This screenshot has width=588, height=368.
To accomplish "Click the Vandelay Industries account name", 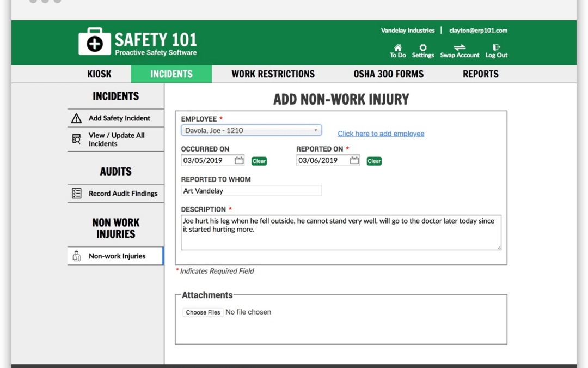I will (408, 31).
